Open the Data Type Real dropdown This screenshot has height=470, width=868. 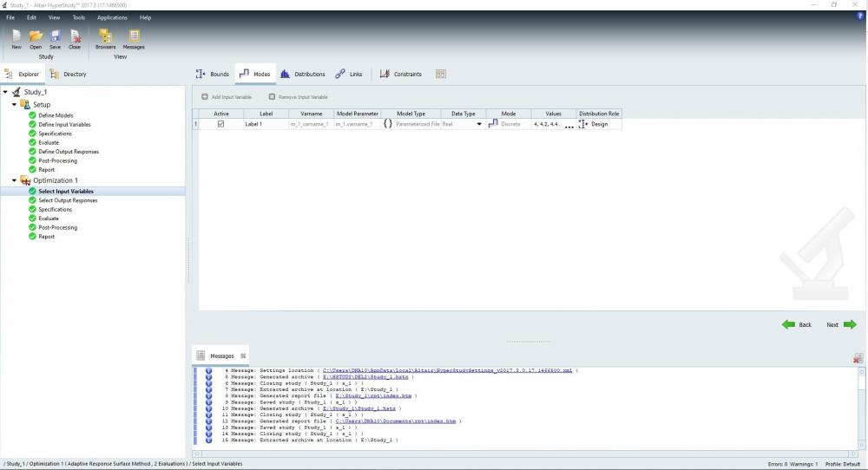coord(479,124)
